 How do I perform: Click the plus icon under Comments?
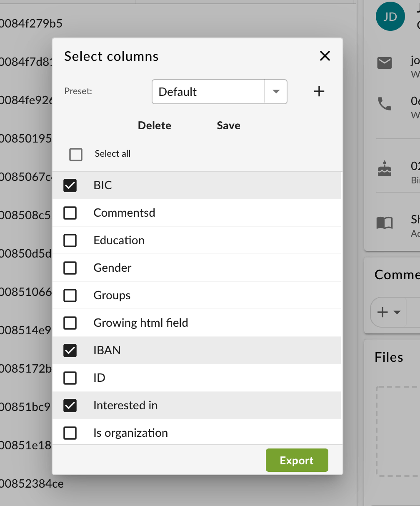pyautogui.click(x=382, y=312)
